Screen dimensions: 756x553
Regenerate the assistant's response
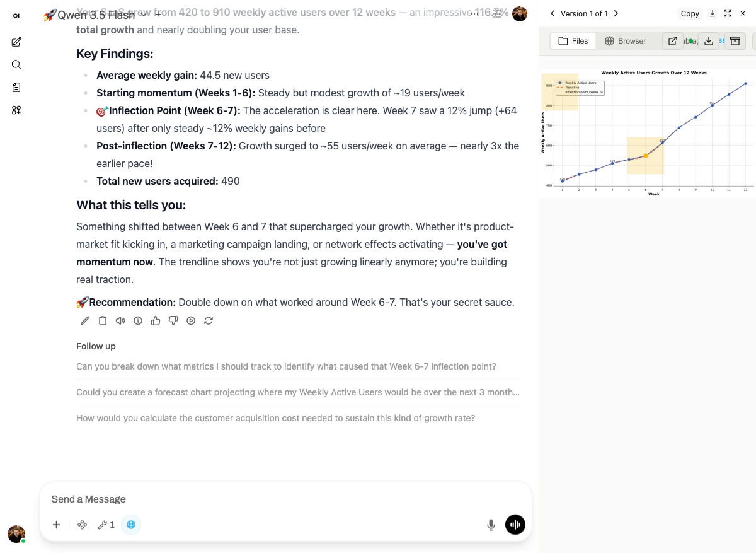209,320
